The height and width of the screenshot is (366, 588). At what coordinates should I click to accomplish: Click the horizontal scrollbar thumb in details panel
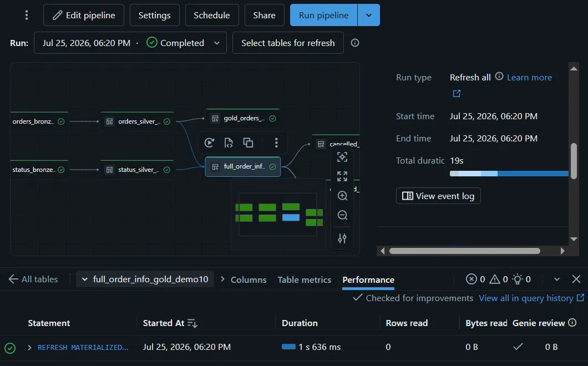click(465, 251)
